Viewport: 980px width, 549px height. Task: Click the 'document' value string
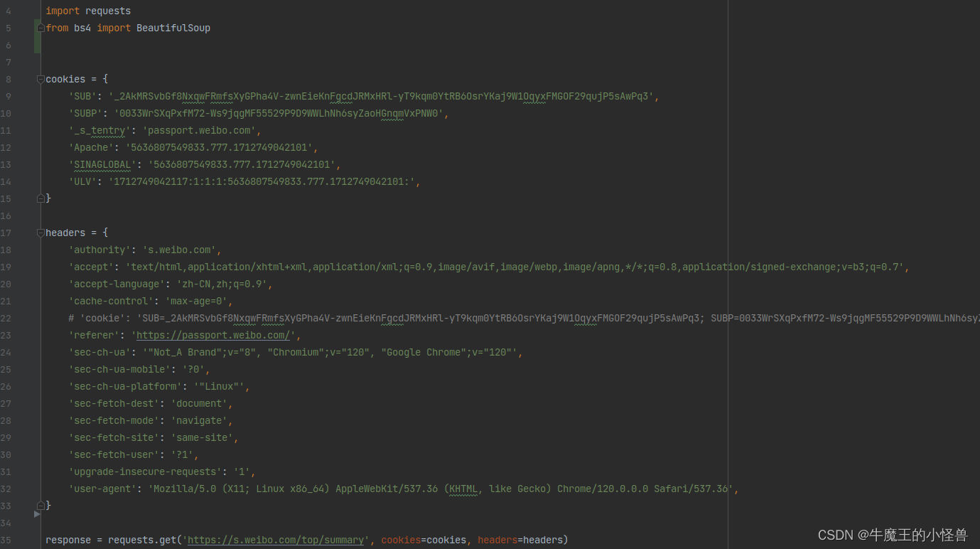(x=199, y=403)
